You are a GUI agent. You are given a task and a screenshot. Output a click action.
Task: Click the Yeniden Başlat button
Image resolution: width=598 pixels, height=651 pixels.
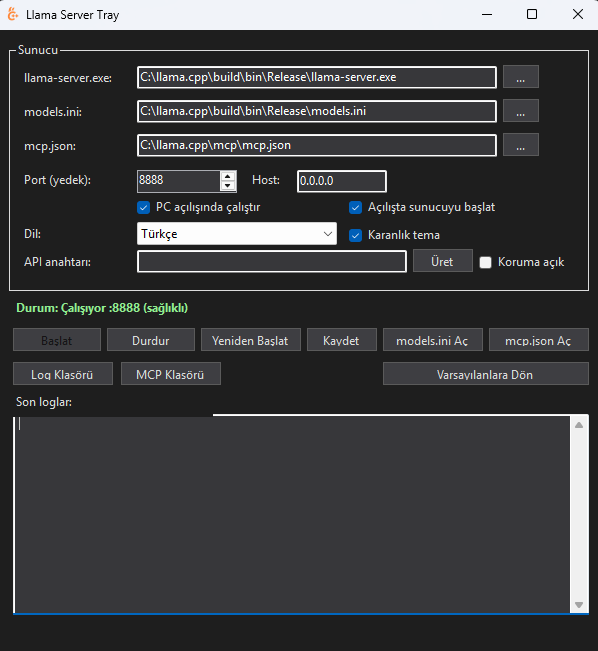[251, 340]
